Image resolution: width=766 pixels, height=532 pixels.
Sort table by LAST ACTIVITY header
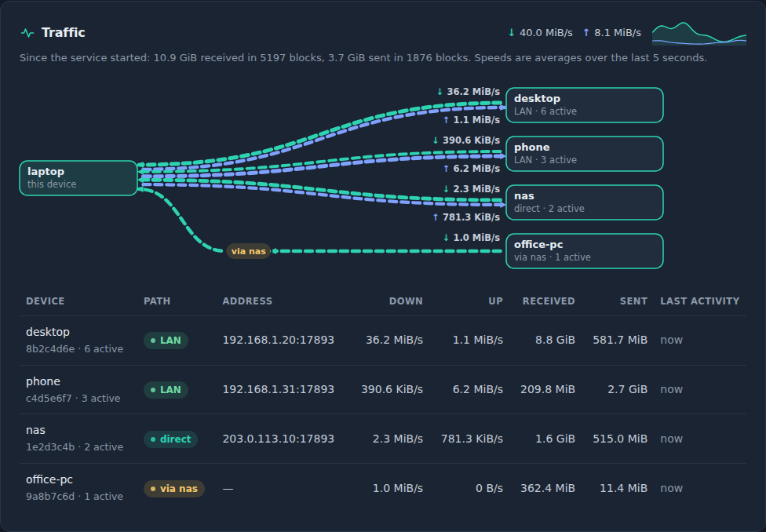point(699,301)
